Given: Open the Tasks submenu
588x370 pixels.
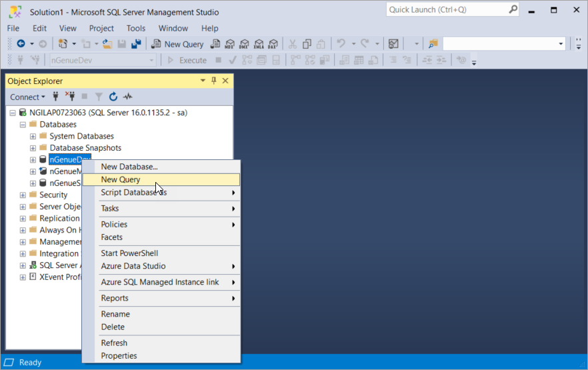Looking at the screenshot, I should [x=161, y=209].
